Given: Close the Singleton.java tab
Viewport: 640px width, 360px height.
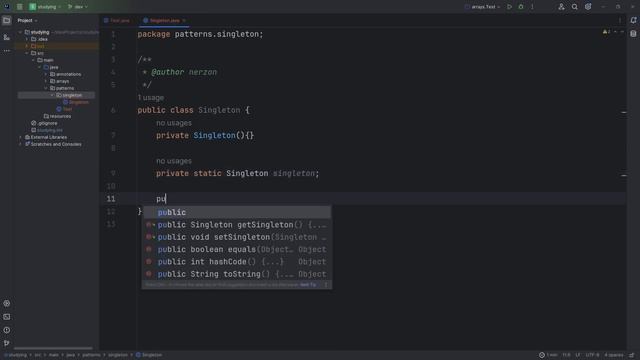Looking at the screenshot, I should pyautogui.click(x=184, y=20).
